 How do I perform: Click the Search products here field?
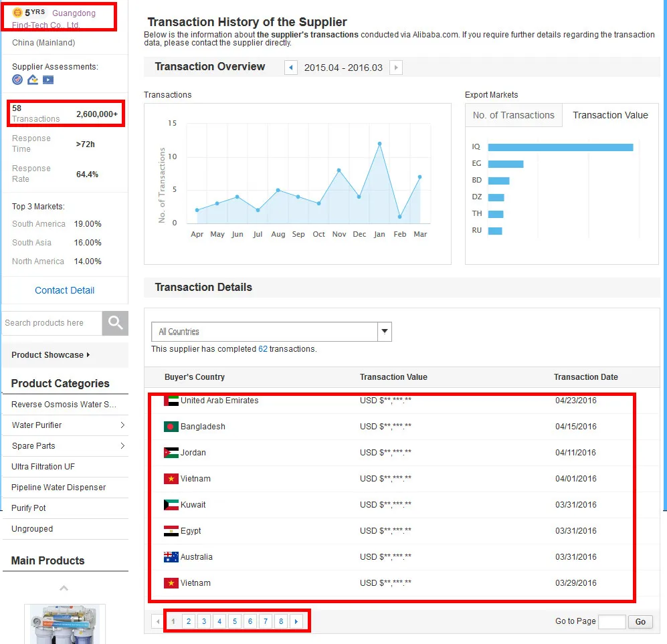[x=52, y=323]
